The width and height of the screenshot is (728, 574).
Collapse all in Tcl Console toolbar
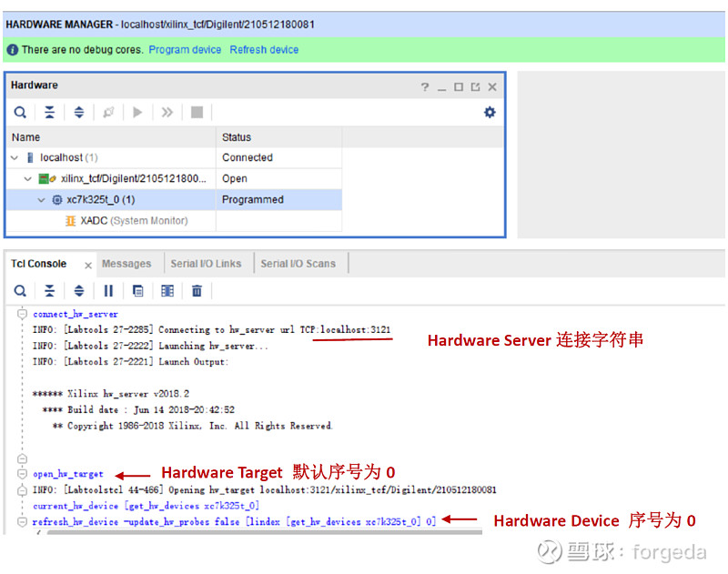(49, 291)
